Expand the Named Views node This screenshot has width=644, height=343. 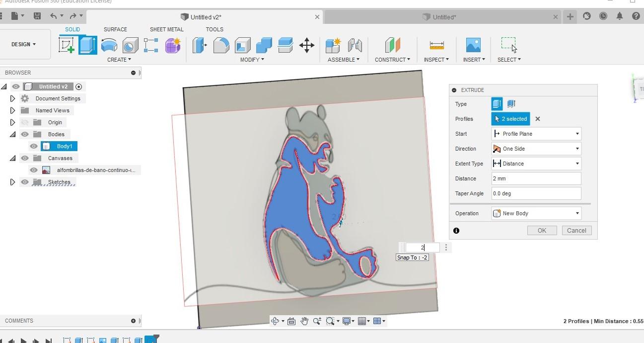tap(12, 110)
